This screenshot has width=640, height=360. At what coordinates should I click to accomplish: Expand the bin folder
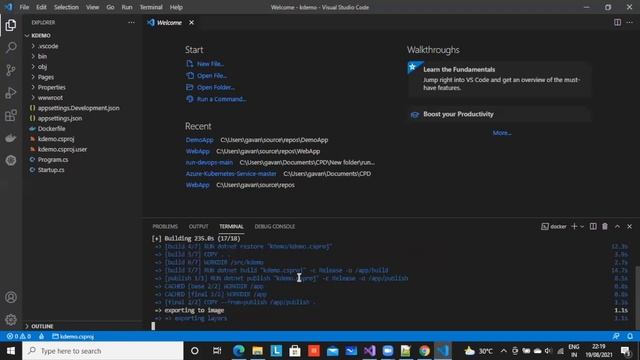click(x=82, y=56)
